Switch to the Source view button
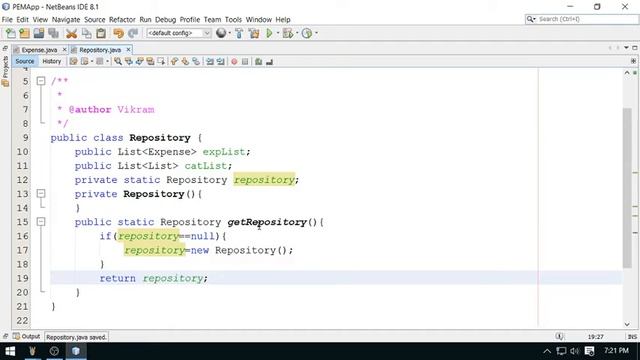640x360 pixels. pos(25,61)
